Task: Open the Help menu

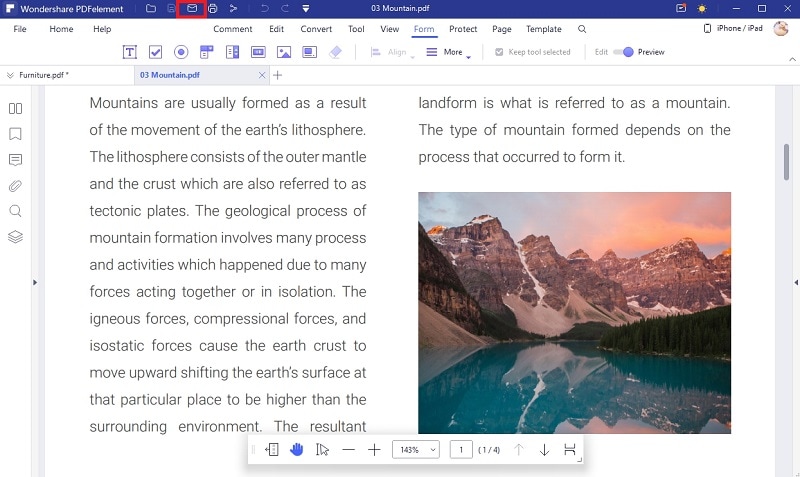Action: (102, 29)
